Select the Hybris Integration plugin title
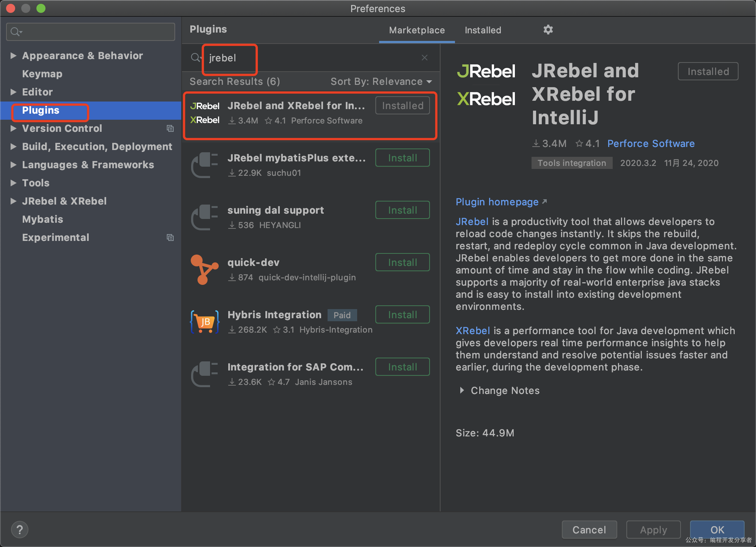Image resolution: width=756 pixels, height=547 pixels. click(x=274, y=315)
